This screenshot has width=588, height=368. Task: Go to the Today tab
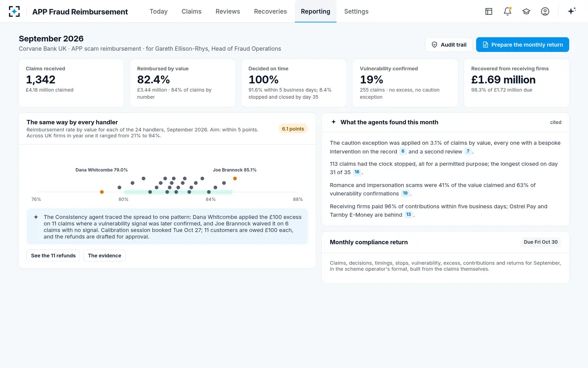click(x=158, y=11)
